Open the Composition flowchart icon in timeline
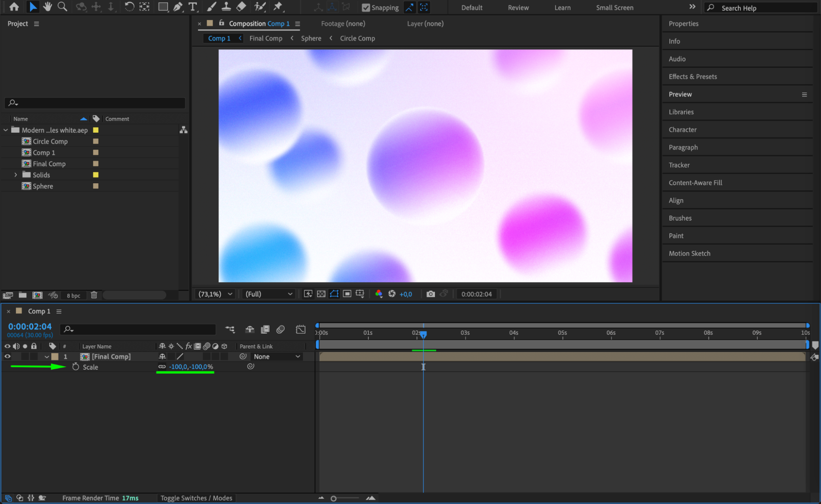 pyautogui.click(x=230, y=329)
